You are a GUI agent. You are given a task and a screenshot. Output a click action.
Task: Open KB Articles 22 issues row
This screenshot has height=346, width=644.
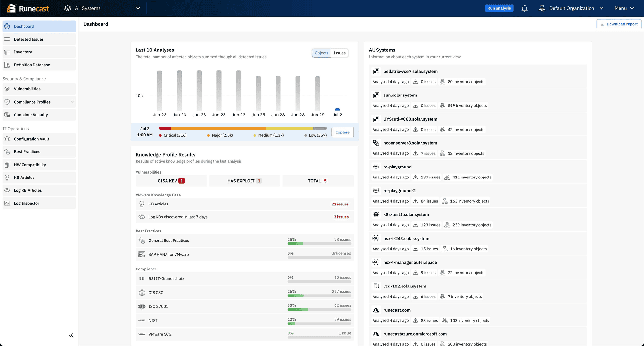pyautogui.click(x=245, y=204)
